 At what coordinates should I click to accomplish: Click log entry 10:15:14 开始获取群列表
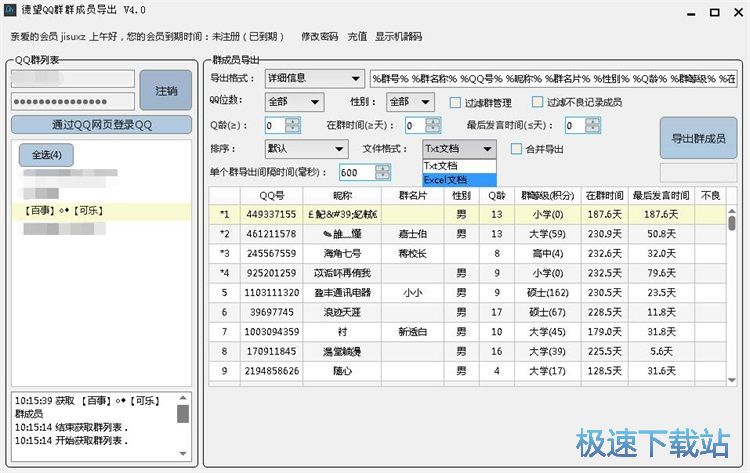tap(71, 441)
